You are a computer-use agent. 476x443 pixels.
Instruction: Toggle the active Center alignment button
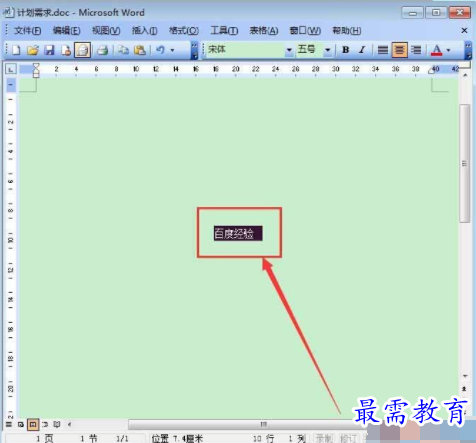coord(399,50)
